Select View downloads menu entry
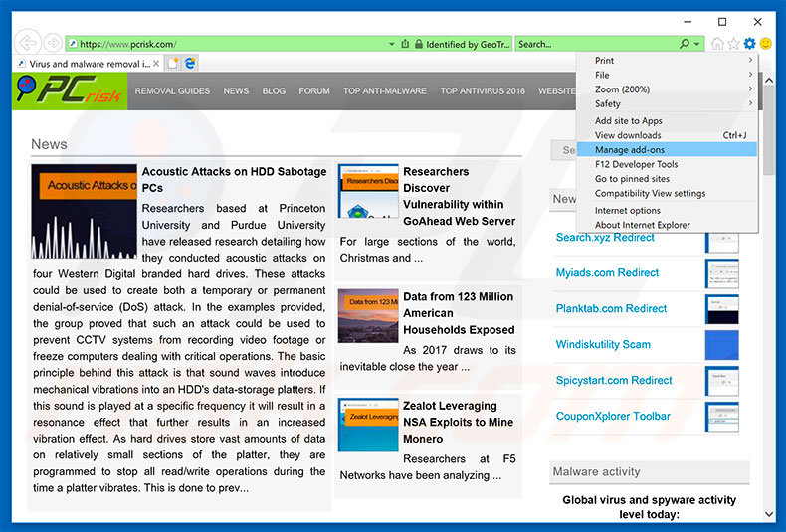Image resolution: width=786 pixels, height=532 pixels. tap(667, 135)
